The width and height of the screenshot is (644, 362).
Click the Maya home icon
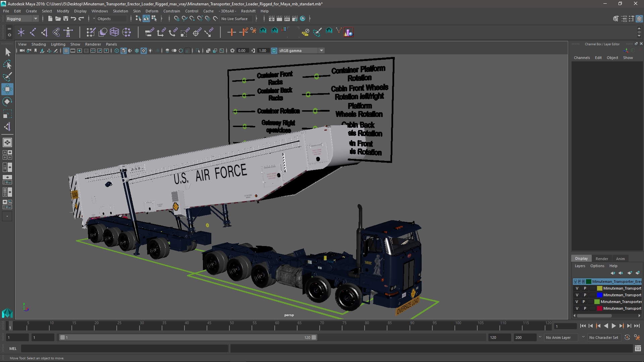[7, 313]
